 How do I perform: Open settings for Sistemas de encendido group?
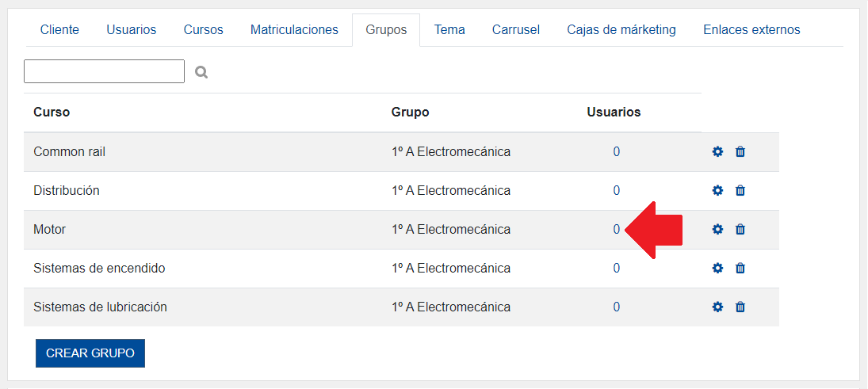(717, 268)
